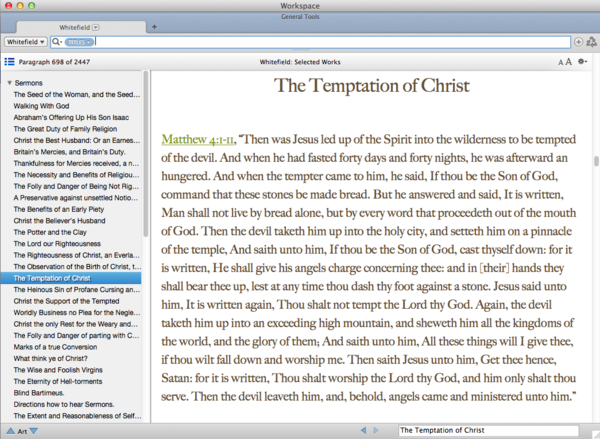Open Christ the Believer's Husband
The width and height of the screenshot is (600, 439).
59,221
